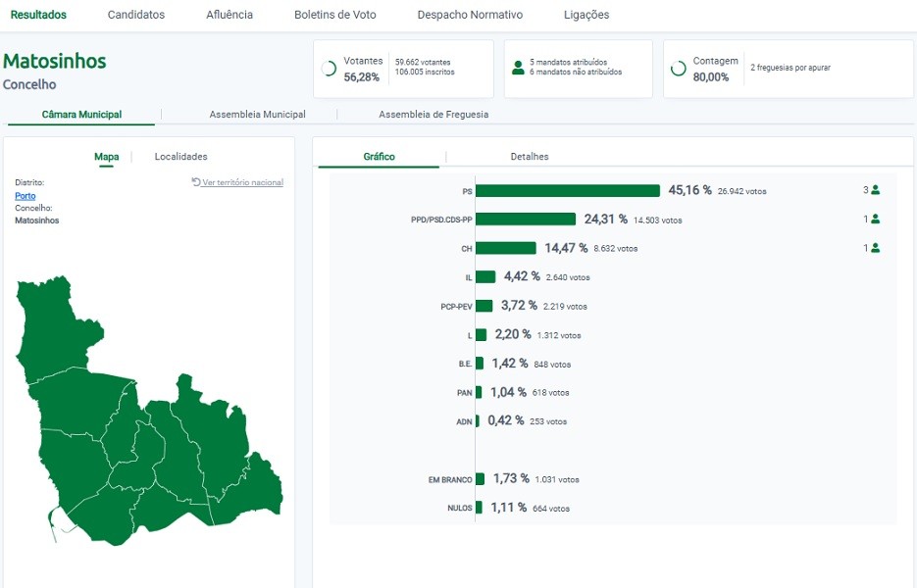Click the Ver território nacional link
The height and width of the screenshot is (588, 917).
click(242, 182)
